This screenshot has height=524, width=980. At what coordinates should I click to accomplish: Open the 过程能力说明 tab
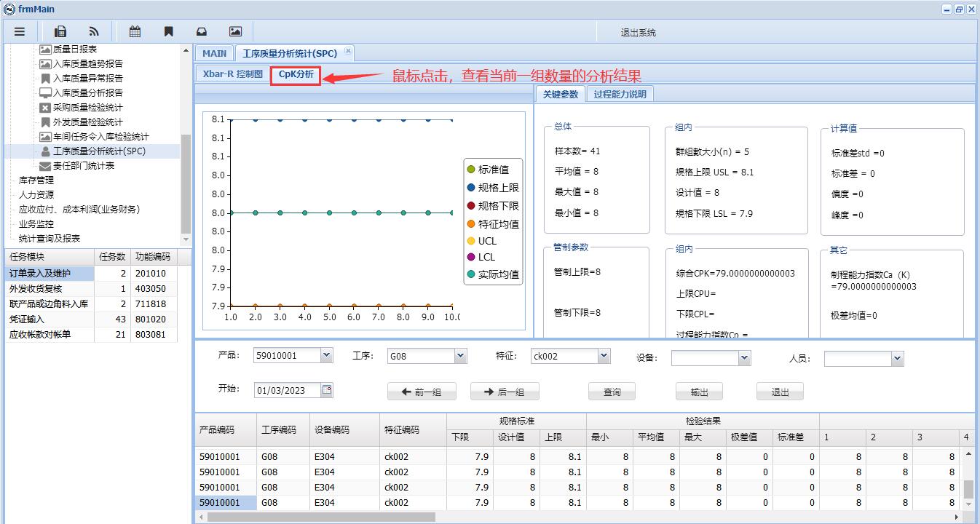620,94
